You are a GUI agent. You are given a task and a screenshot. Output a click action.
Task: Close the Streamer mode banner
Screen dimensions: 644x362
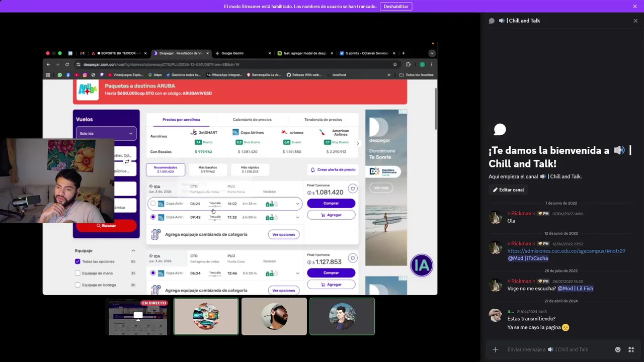[635, 6]
